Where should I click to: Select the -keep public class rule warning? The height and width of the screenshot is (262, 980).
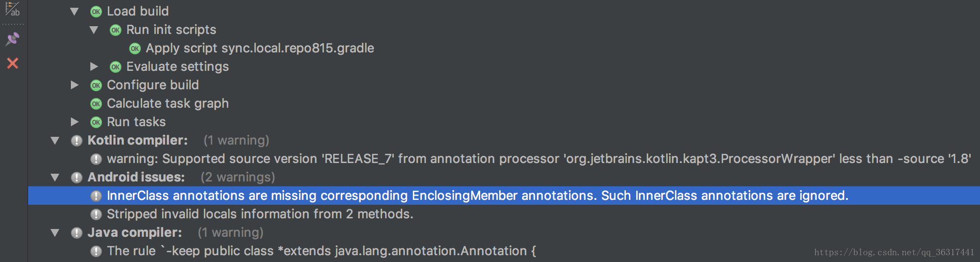coord(321,251)
